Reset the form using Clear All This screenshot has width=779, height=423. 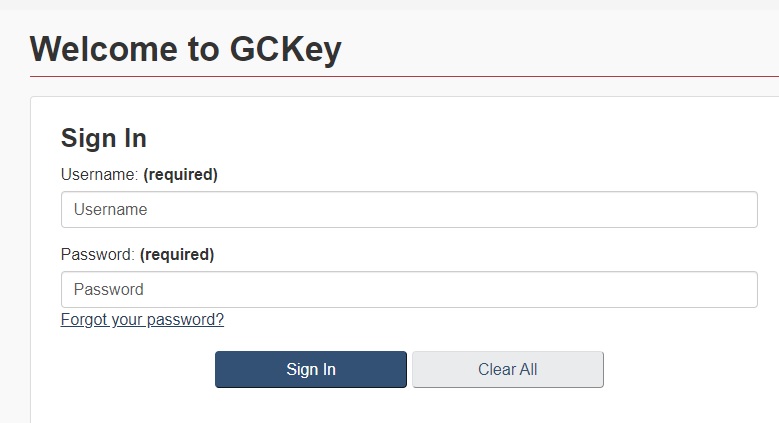coord(508,369)
